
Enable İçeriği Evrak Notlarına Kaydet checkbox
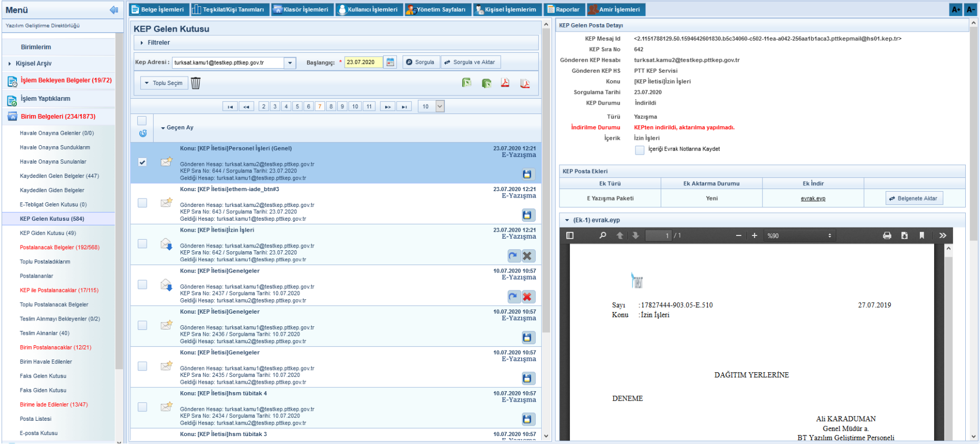640,150
